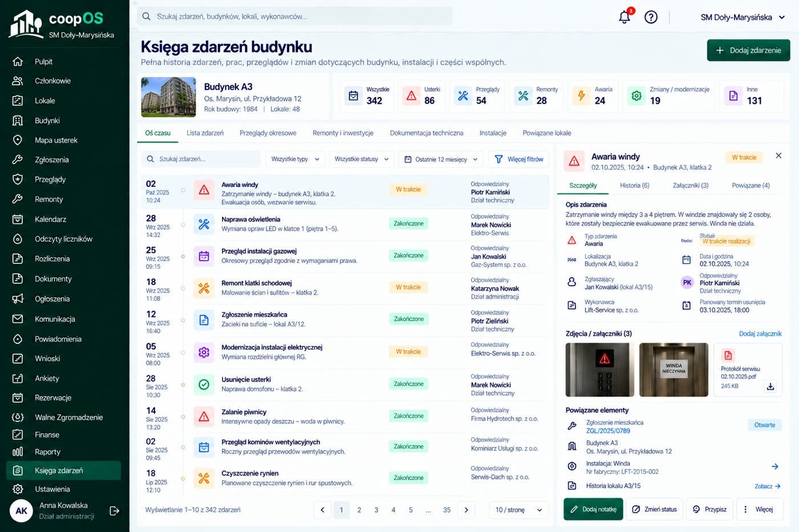Go to page 3 of events
The width and height of the screenshot is (799, 532).
coord(376,510)
